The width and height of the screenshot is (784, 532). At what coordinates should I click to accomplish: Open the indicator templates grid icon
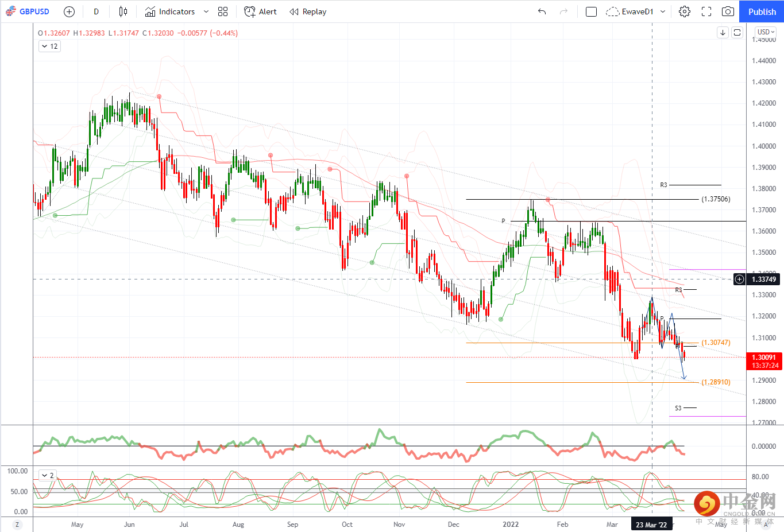click(x=223, y=11)
